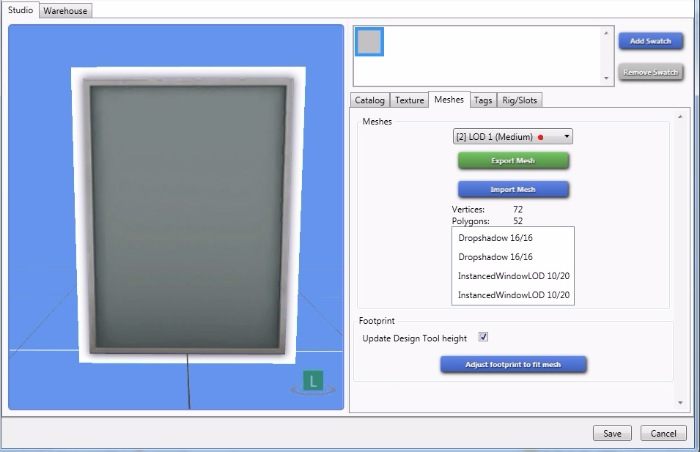This screenshot has height=452, width=700.
Task: Select the Studio tab
Action: (21, 10)
